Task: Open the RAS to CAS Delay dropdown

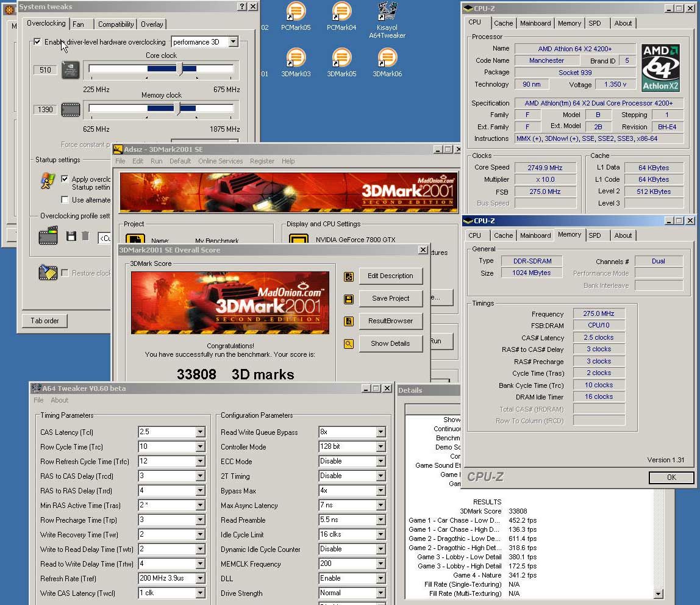Action: point(201,476)
